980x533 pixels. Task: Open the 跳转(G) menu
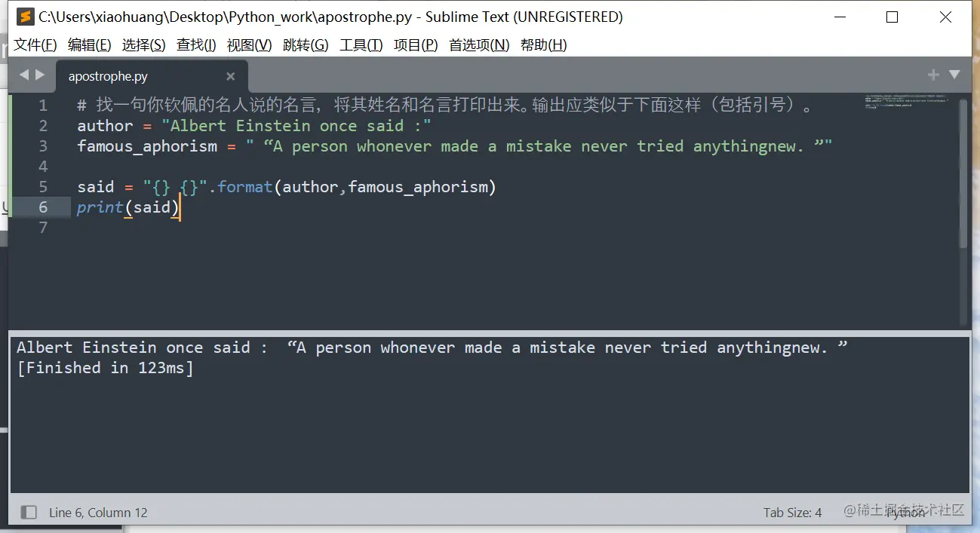click(306, 45)
